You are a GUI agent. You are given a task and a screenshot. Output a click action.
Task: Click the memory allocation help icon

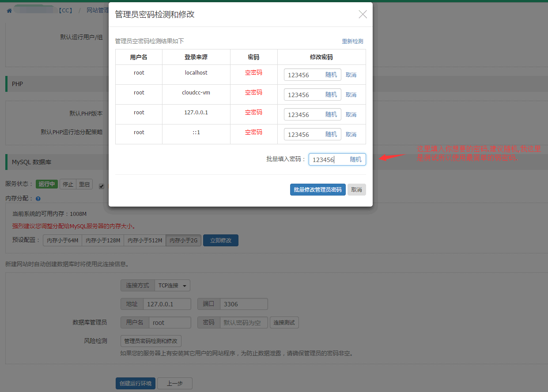pos(38,199)
